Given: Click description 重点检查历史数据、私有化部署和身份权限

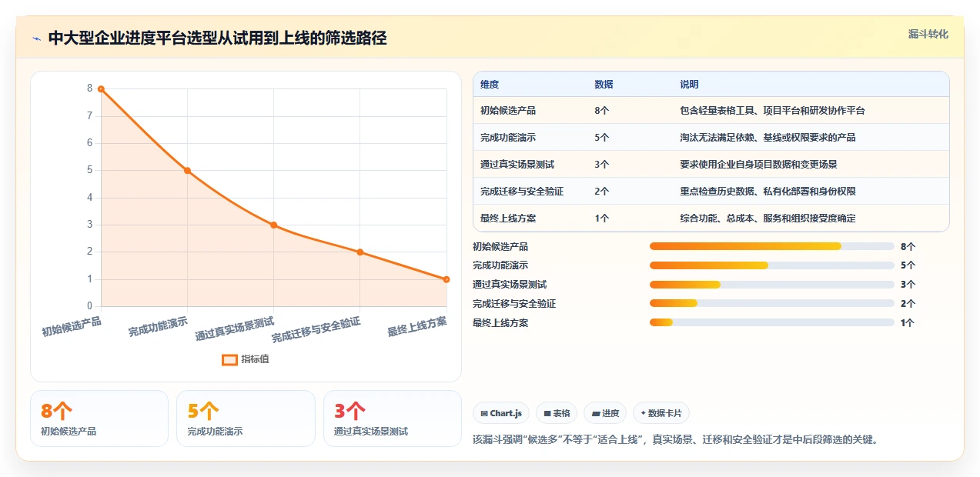Looking at the screenshot, I should click(x=768, y=192).
